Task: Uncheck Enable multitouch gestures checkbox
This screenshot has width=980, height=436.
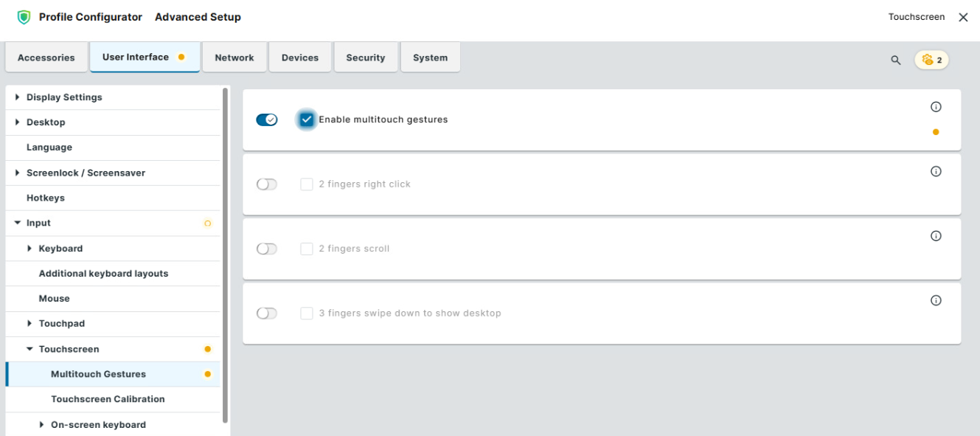Action: [x=307, y=120]
